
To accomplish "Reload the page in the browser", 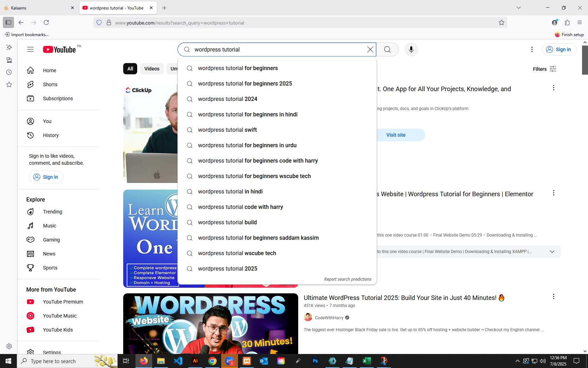I will (x=46, y=23).
